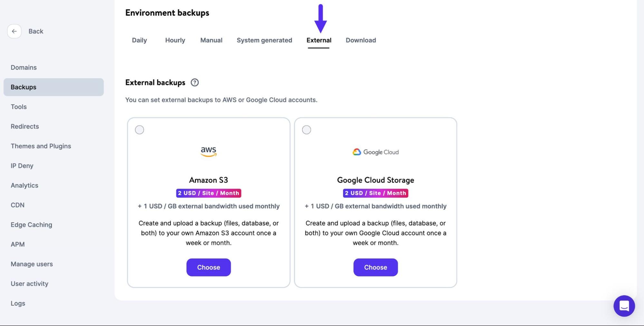The image size is (644, 326).
Task: Click the Google Cloud logo
Action: tap(375, 152)
